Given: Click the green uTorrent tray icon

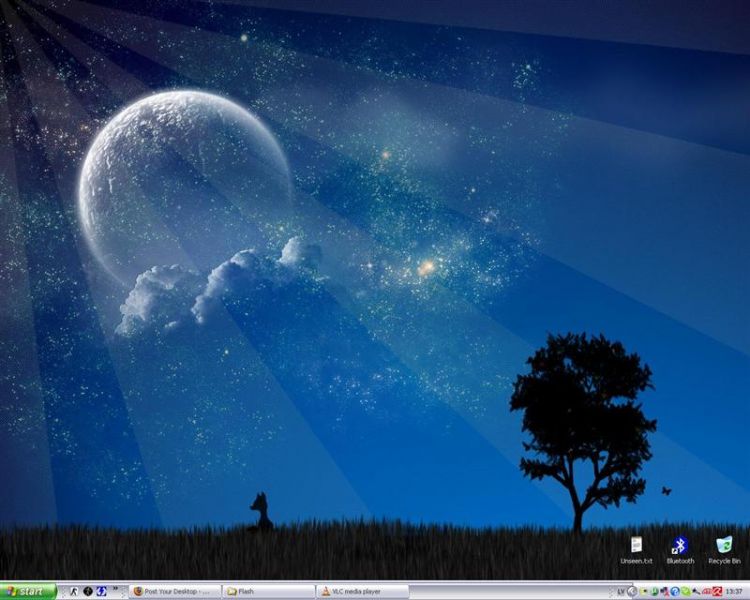Looking at the screenshot, I should pyautogui.click(x=655, y=591).
